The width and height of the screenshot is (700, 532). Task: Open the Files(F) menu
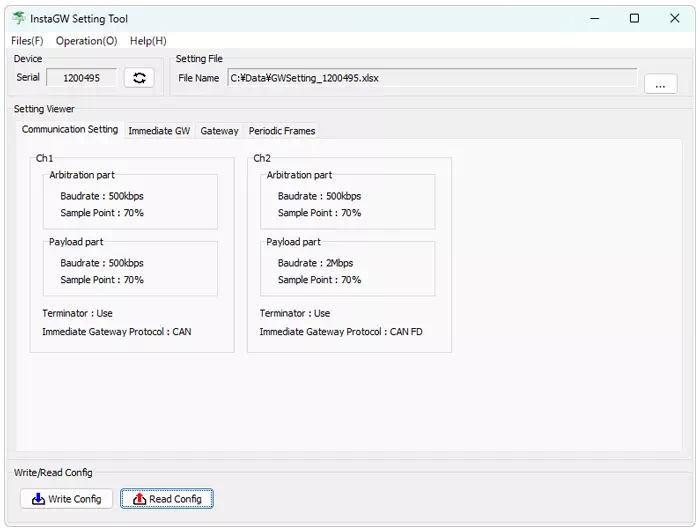click(x=27, y=41)
